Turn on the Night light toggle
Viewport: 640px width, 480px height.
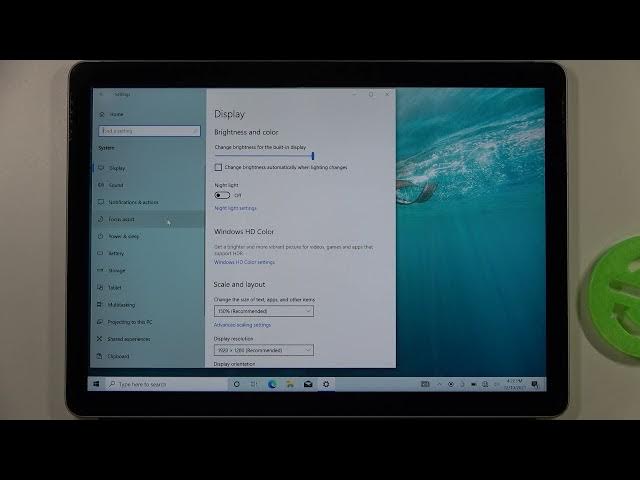point(222,195)
